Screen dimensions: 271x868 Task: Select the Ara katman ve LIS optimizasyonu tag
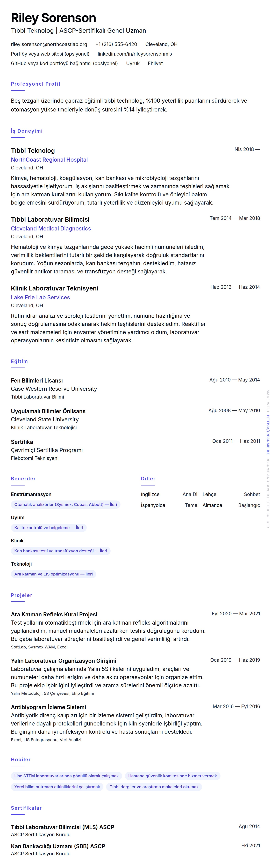[x=53, y=574]
